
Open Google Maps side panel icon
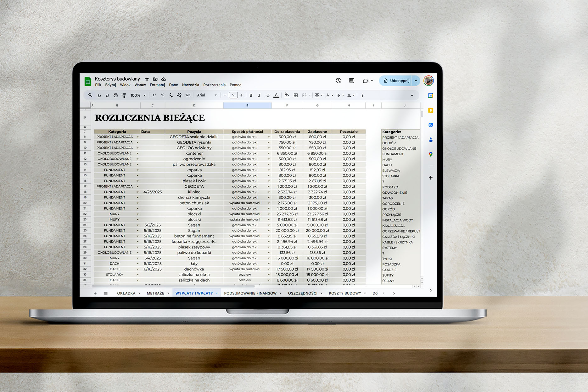click(431, 154)
